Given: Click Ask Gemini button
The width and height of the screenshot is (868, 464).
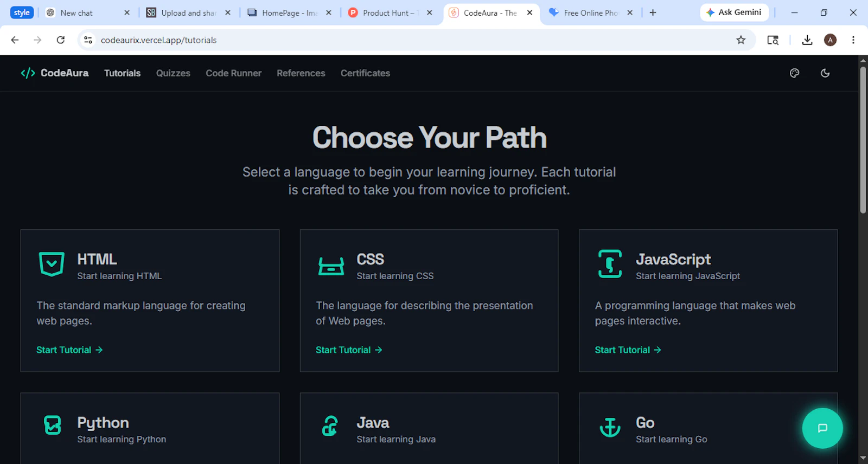Looking at the screenshot, I should coord(734,12).
